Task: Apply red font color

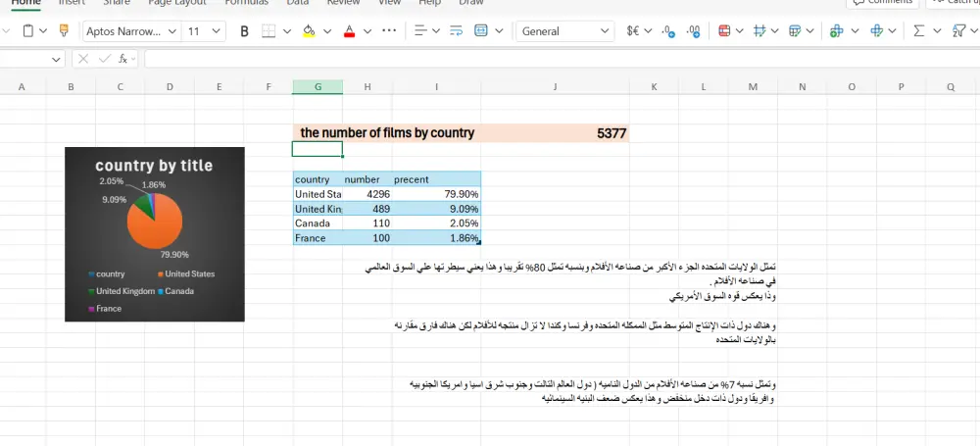Action: pyautogui.click(x=350, y=31)
